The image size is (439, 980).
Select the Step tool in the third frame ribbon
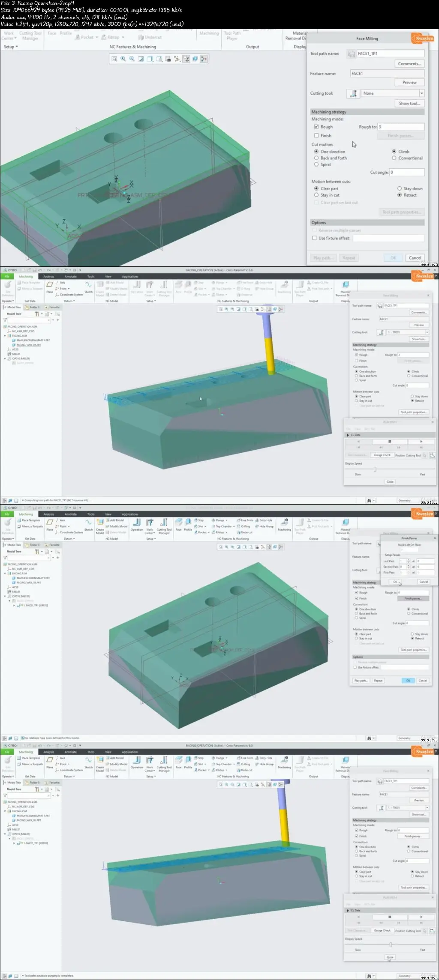point(199,520)
